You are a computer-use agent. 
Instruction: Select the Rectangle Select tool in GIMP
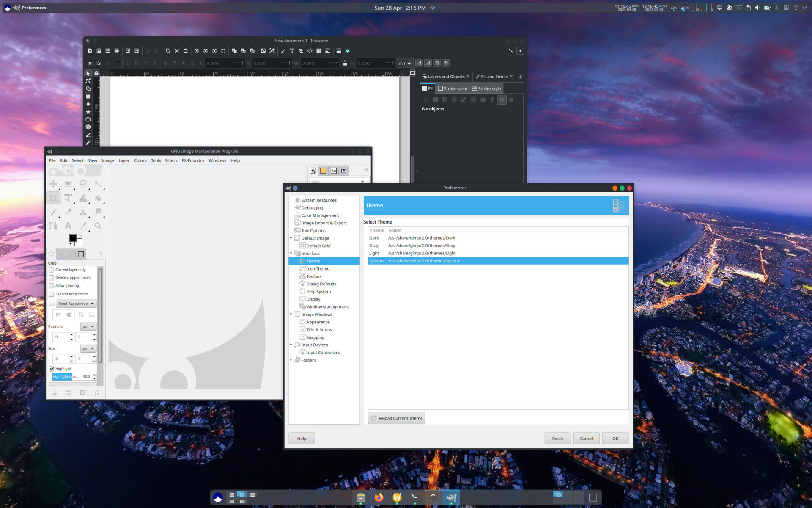tap(68, 184)
